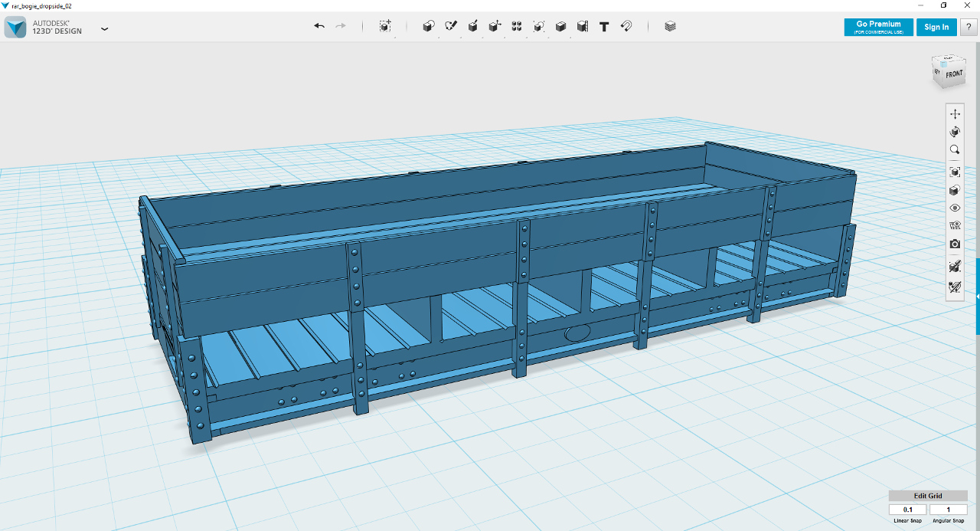Edit the Linear Snap value field
The width and height of the screenshot is (980, 531).
click(908, 510)
